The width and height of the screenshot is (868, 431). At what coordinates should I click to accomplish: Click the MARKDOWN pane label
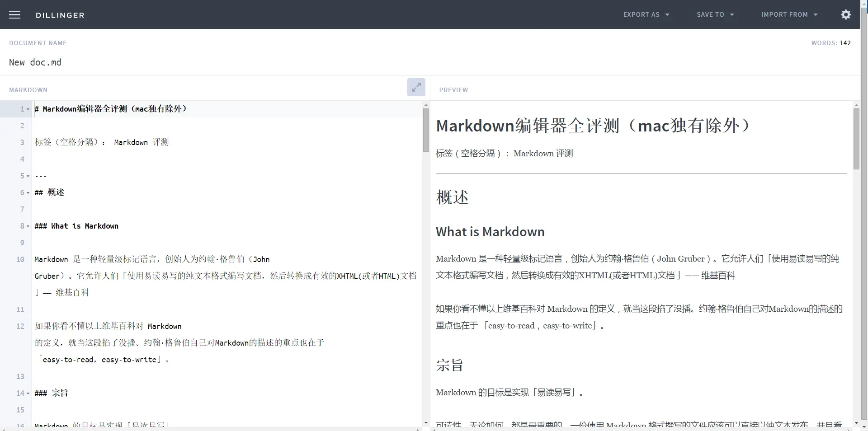coord(28,90)
